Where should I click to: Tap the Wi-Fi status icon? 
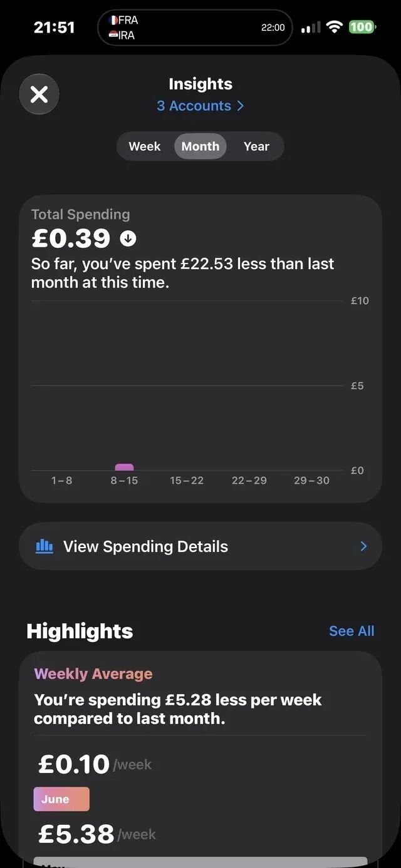click(335, 27)
